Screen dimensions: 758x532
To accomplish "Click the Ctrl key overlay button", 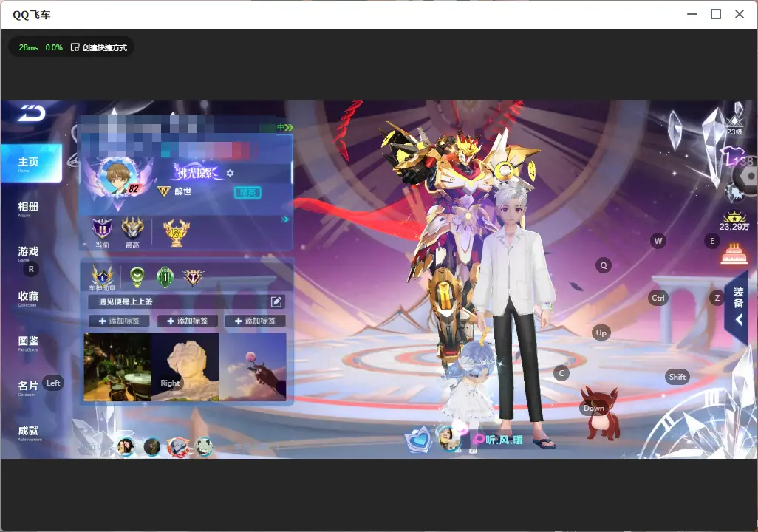I will [658, 298].
